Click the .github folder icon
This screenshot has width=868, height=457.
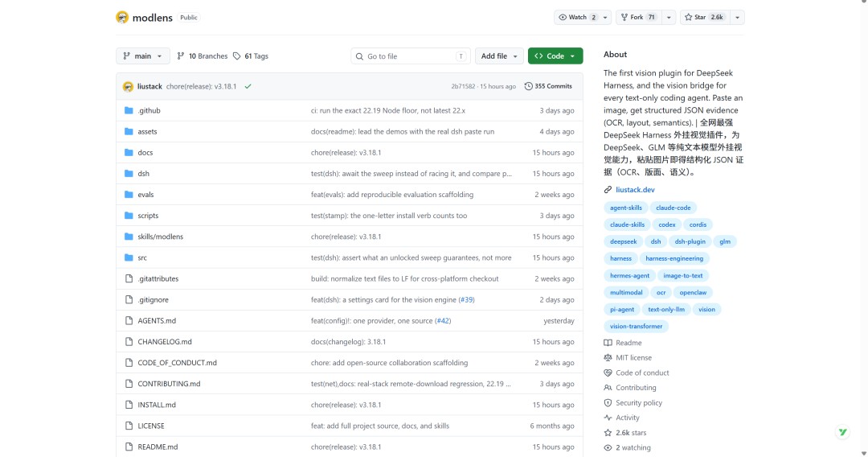coord(129,110)
